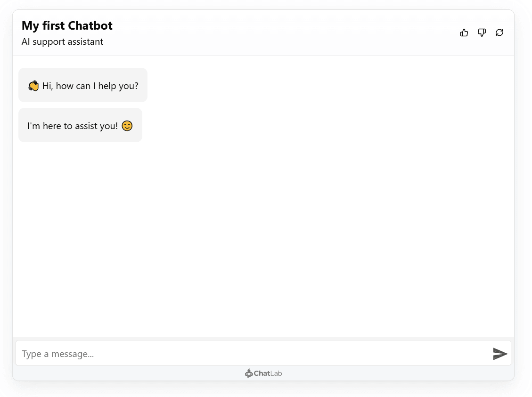Screen dimensions: 532x397
Task: Send the message with the paper plane icon
Action: point(500,354)
